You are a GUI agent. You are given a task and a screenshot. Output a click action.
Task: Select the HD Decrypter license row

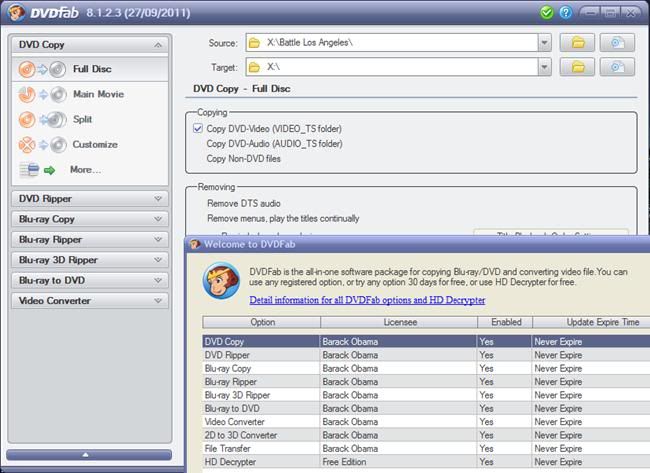point(426,462)
